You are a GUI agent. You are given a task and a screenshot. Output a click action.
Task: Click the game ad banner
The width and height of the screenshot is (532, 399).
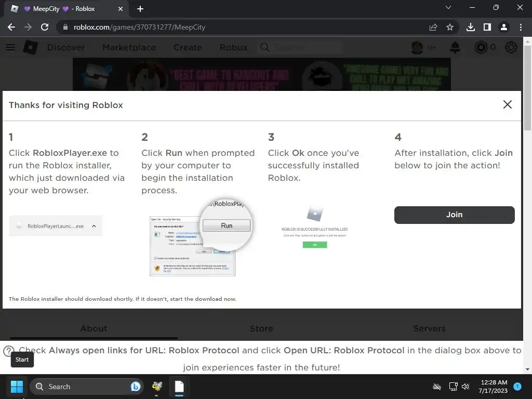click(262, 74)
